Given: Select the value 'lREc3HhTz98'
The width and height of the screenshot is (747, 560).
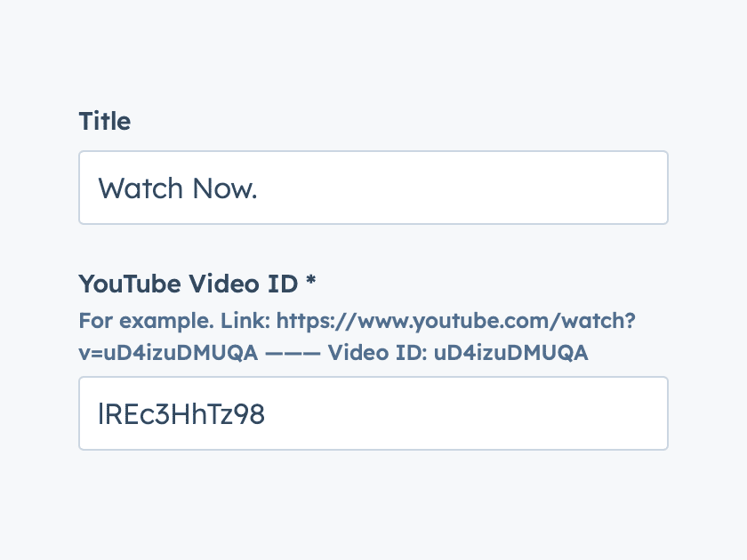Looking at the screenshot, I should click(181, 413).
